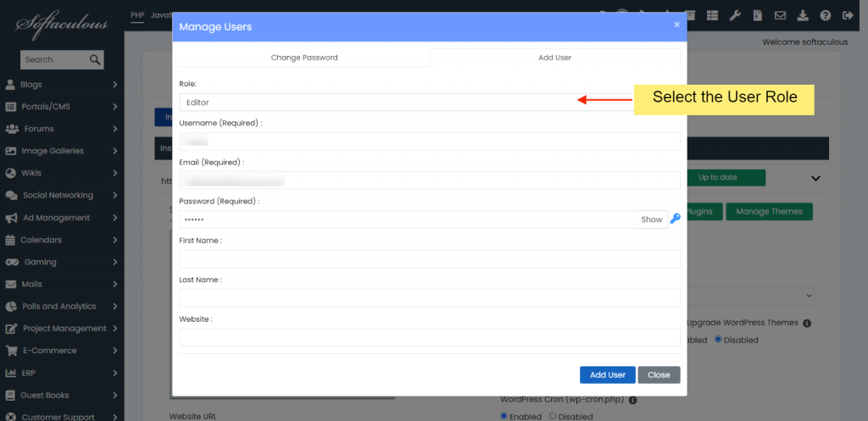The width and height of the screenshot is (868, 421).
Task: Select Disabled radio for Upgrade WordPress Themes
Action: tap(719, 339)
